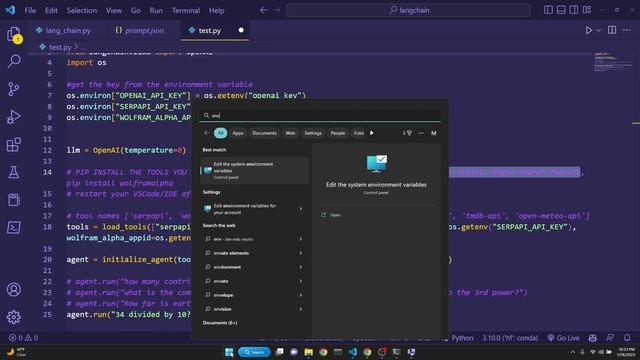Split the editor right
Image resolution: width=640 pixels, height=360 pixels.
coord(612,30)
